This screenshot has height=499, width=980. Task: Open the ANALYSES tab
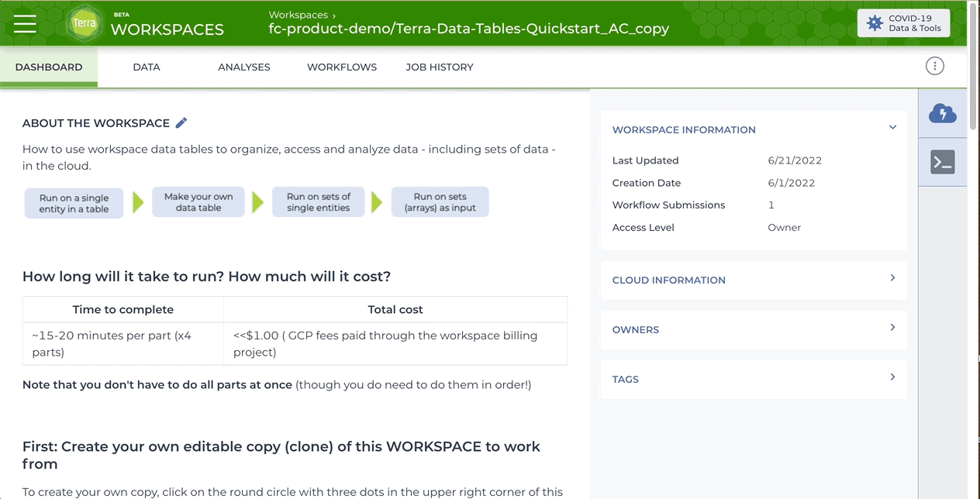tap(244, 67)
